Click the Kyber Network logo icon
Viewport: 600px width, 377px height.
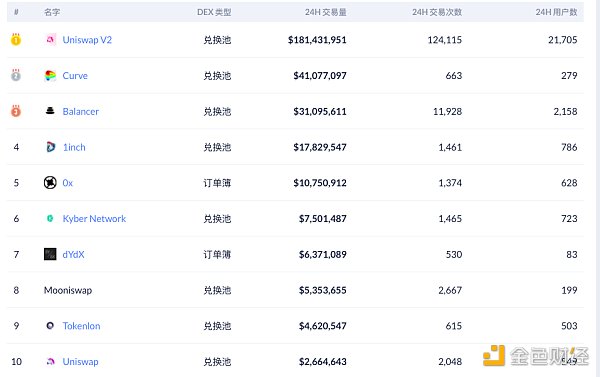click(x=50, y=218)
